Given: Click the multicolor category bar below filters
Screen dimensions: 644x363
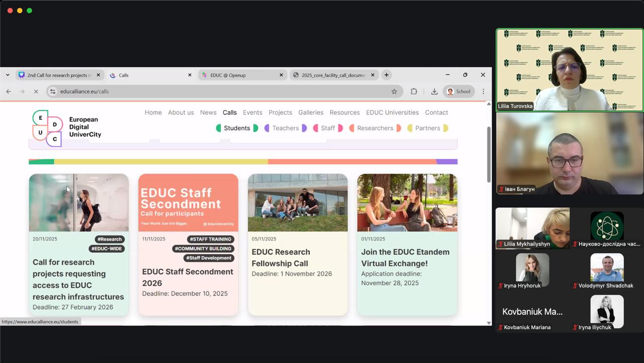Looking at the screenshot, I should tap(243, 162).
